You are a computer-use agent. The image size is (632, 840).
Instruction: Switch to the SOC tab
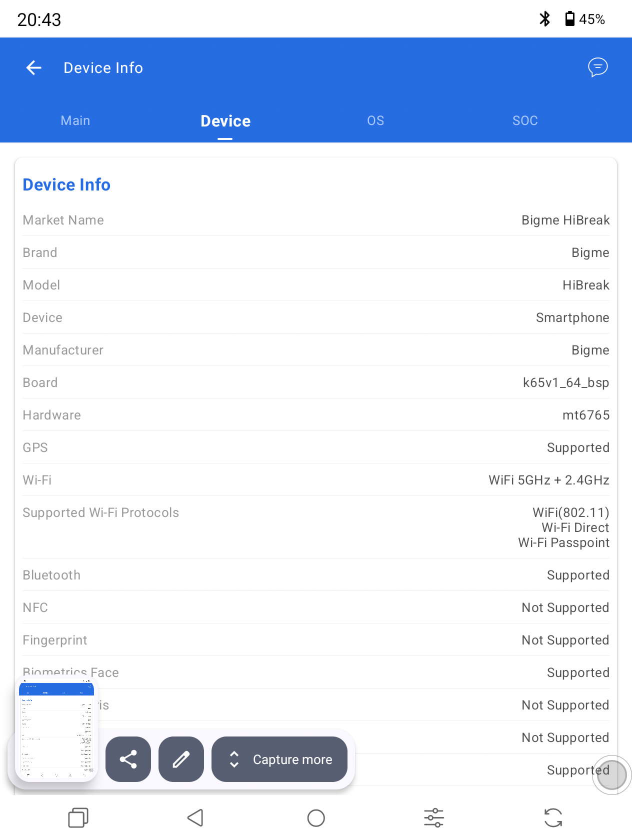click(525, 120)
